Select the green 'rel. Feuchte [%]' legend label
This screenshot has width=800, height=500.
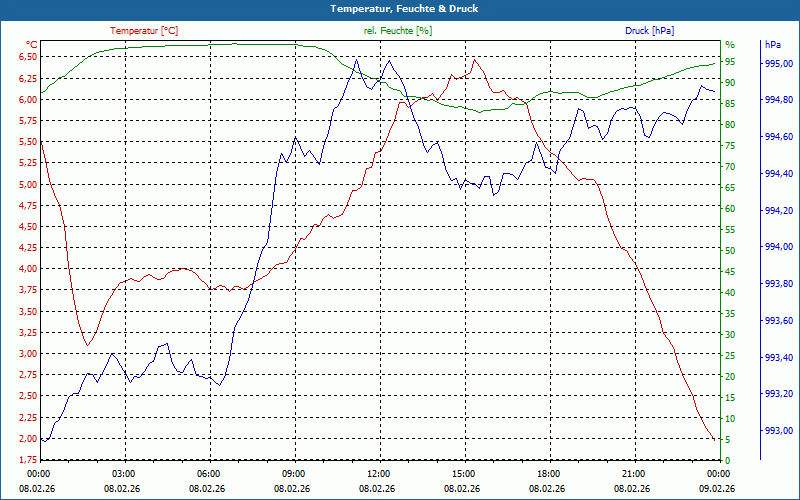click(x=397, y=31)
